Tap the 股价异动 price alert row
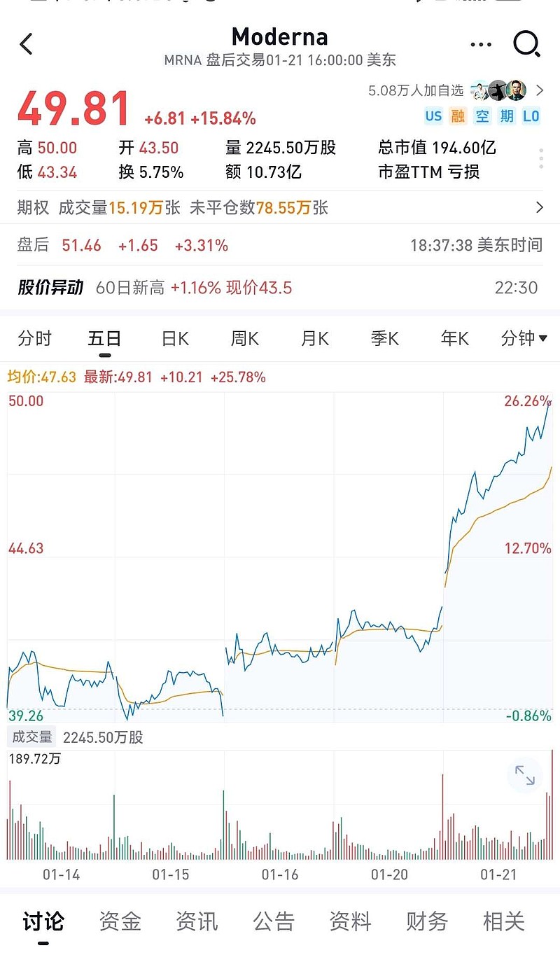 [280, 288]
